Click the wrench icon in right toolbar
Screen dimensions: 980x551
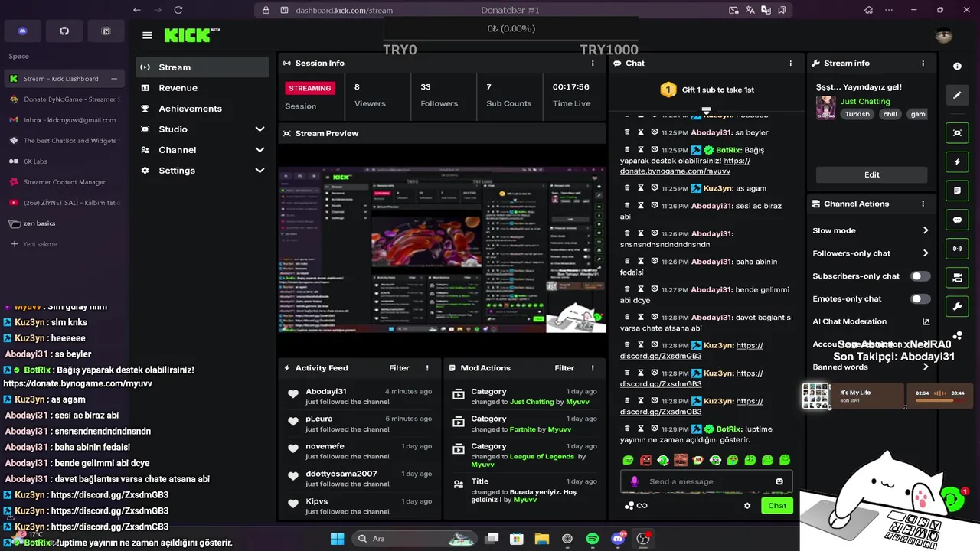coord(957,307)
